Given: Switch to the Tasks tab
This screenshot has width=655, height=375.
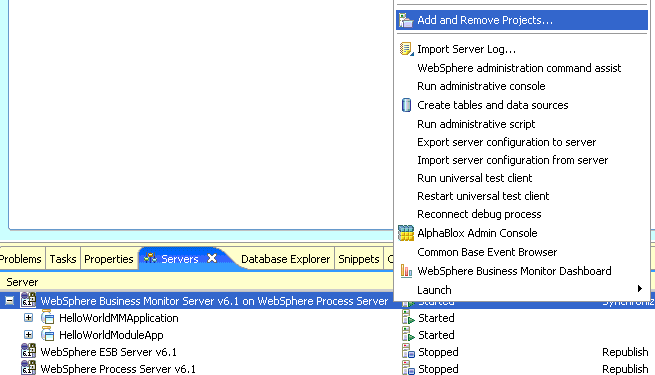Looking at the screenshot, I should pos(63,259).
